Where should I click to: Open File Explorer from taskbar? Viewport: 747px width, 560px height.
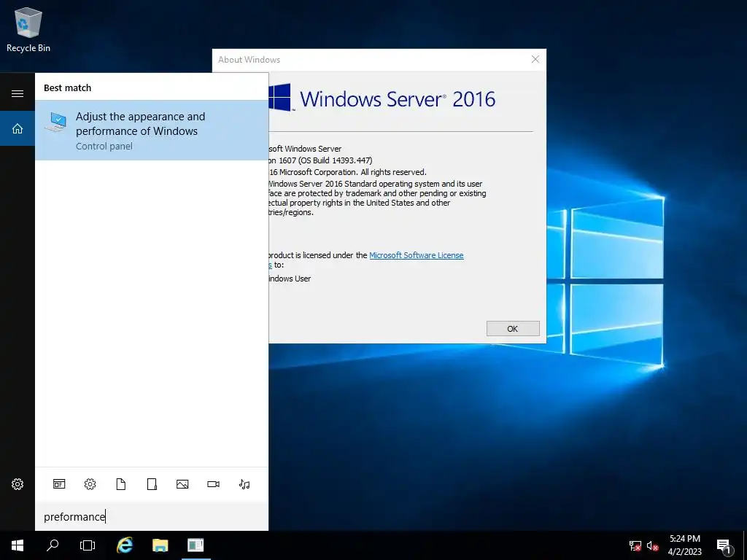click(160, 545)
